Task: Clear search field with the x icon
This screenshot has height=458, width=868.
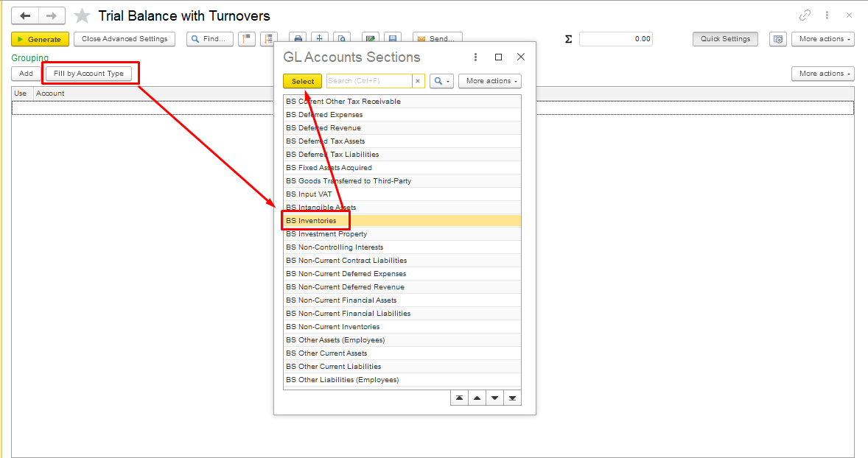Action: coord(418,81)
